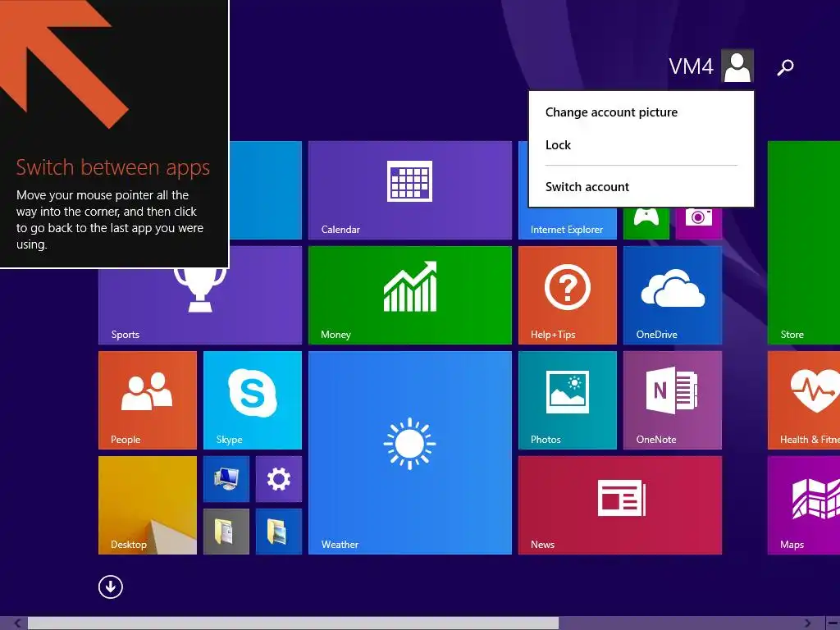
Task: Click the scrollbar right arrow
Action: tap(807, 623)
